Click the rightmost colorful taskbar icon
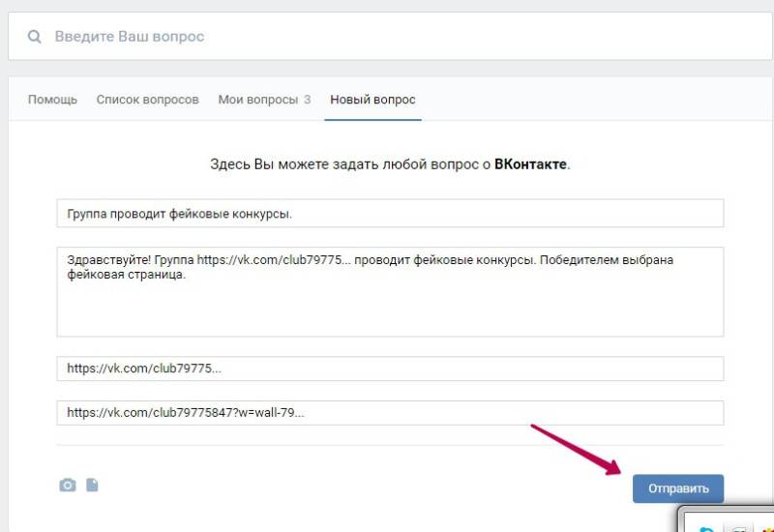 (767, 527)
